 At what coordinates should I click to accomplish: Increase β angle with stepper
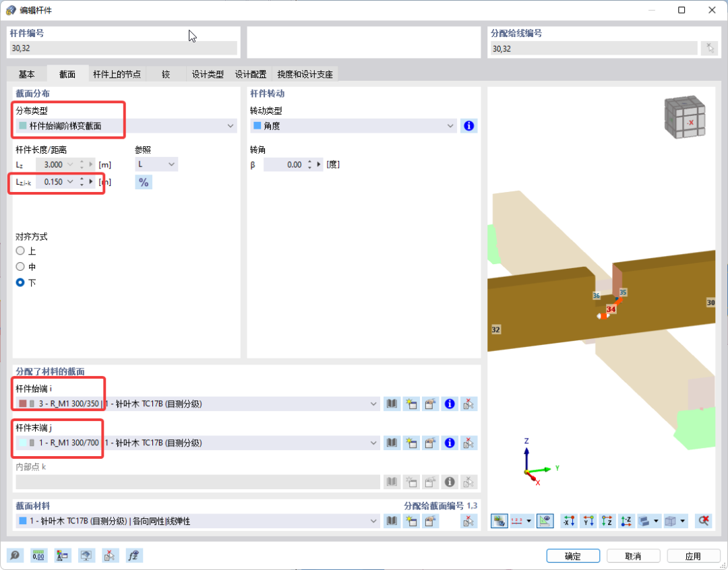309,162
